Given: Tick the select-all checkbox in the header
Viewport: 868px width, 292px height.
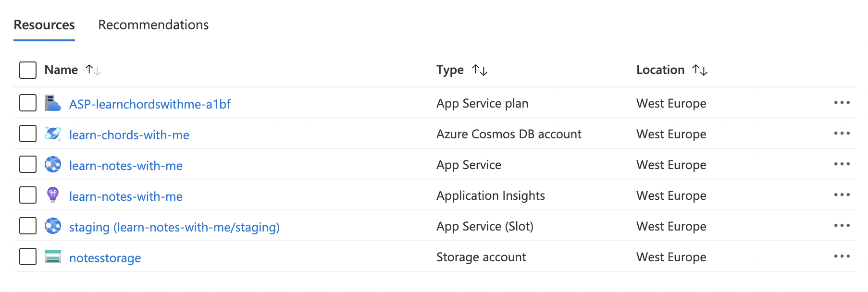Looking at the screenshot, I should pyautogui.click(x=28, y=70).
